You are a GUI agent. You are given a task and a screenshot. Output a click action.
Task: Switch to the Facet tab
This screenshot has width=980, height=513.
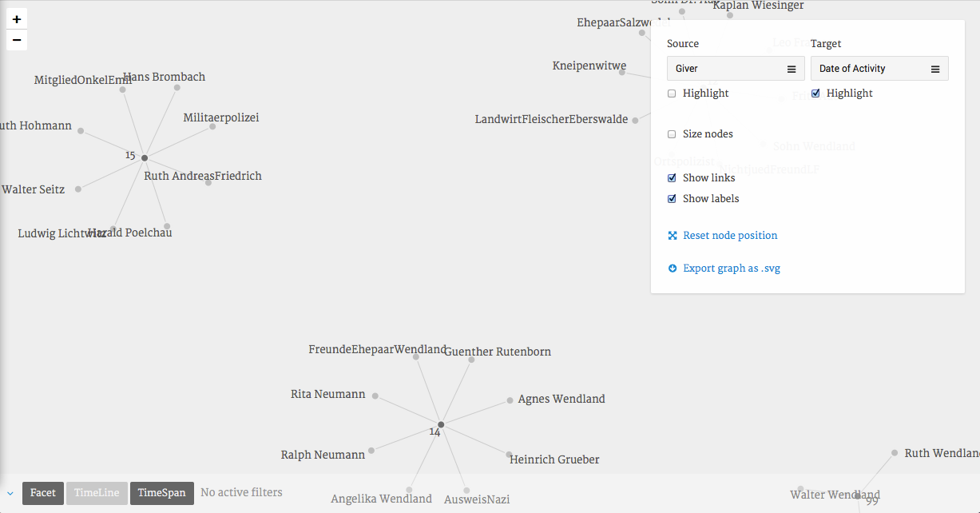43,493
